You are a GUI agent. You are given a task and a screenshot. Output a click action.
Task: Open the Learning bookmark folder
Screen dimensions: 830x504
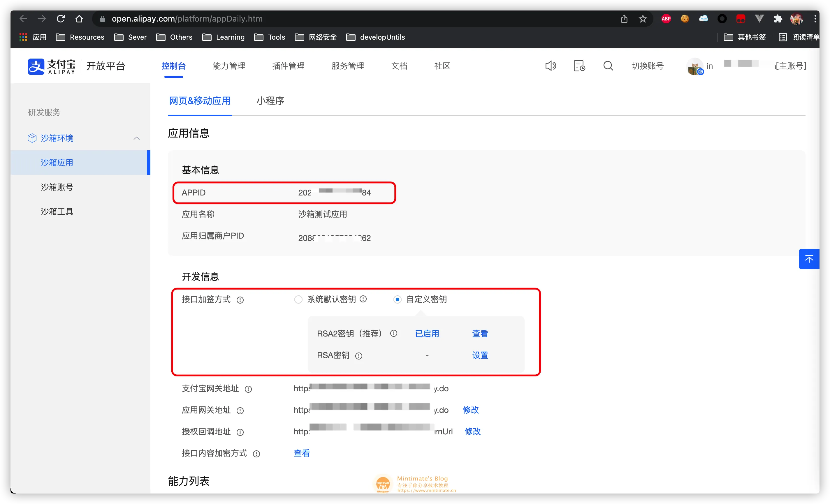(x=223, y=37)
